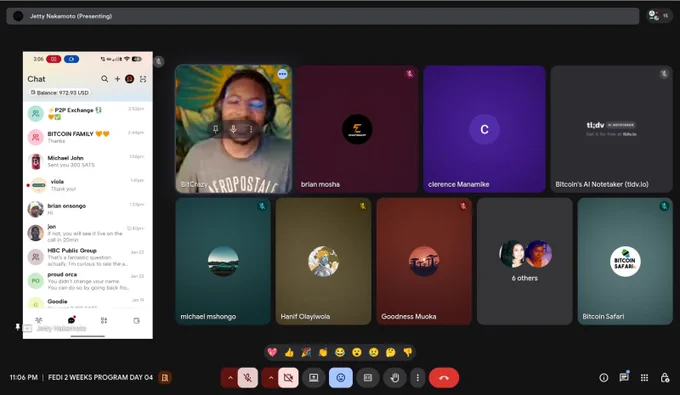This screenshot has height=395, width=680.
Task: Send thumbs up reaction
Action: click(x=289, y=352)
